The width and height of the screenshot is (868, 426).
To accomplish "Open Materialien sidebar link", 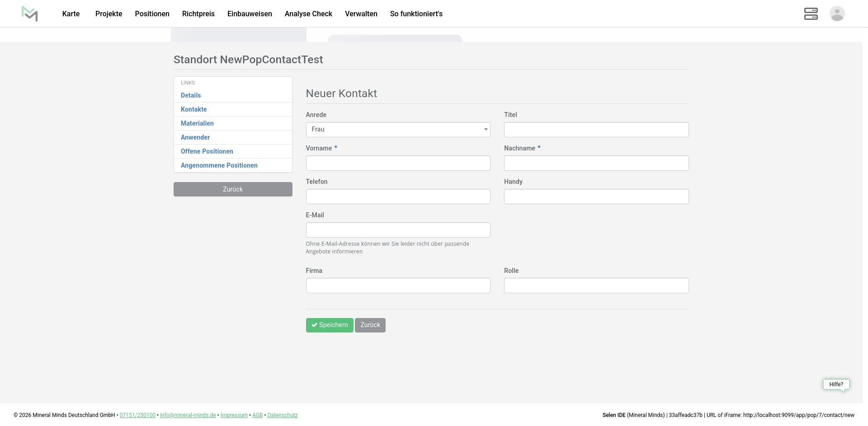I will point(197,123).
